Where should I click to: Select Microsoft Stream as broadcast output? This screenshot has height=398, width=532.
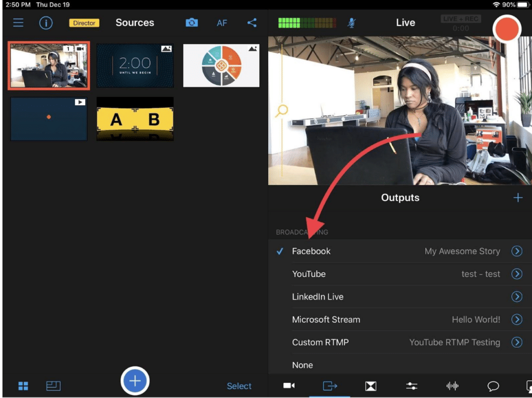[x=400, y=319]
